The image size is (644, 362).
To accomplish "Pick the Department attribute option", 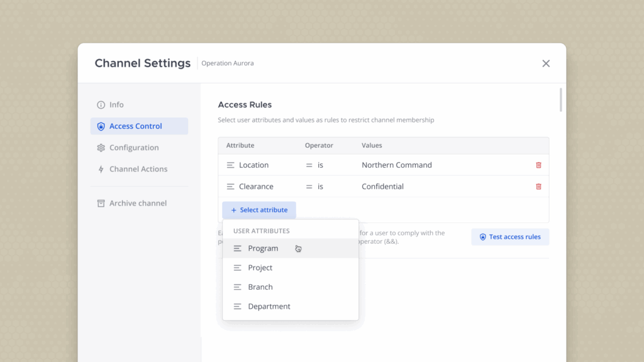I will click(269, 307).
